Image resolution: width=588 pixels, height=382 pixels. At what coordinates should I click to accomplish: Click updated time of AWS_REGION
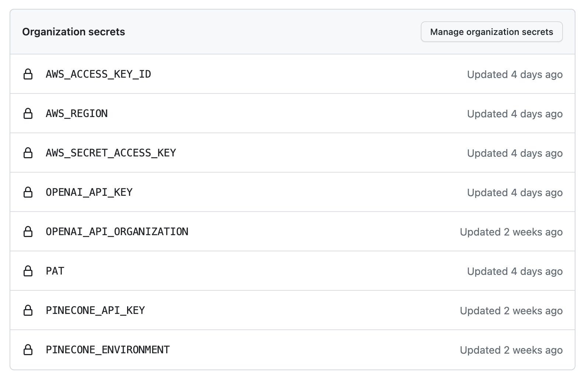click(x=515, y=114)
